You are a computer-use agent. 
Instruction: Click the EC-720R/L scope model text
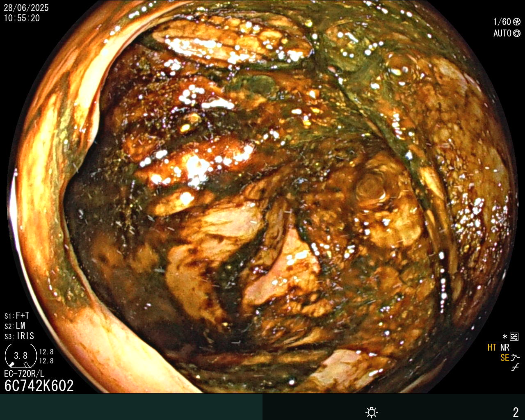(x=24, y=374)
